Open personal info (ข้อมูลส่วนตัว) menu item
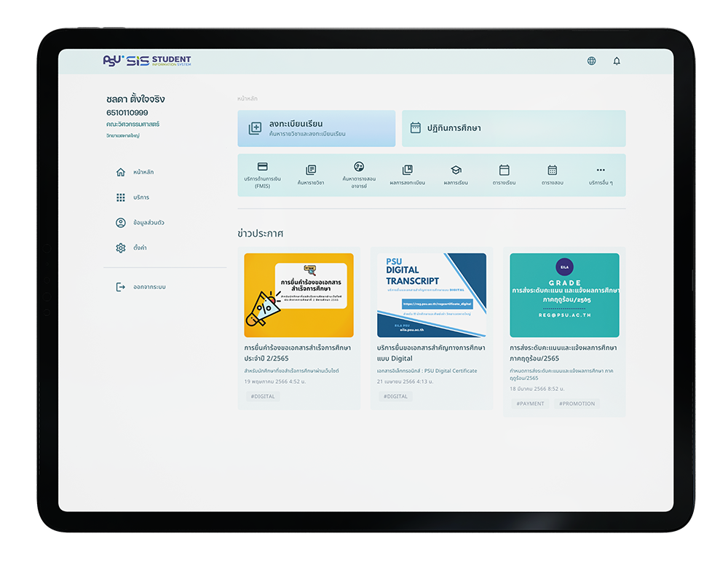This screenshot has width=728, height=563. [x=121, y=222]
